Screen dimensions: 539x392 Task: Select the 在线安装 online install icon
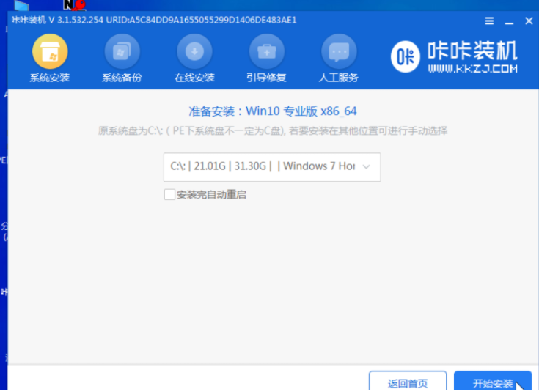pyautogui.click(x=194, y=51)
